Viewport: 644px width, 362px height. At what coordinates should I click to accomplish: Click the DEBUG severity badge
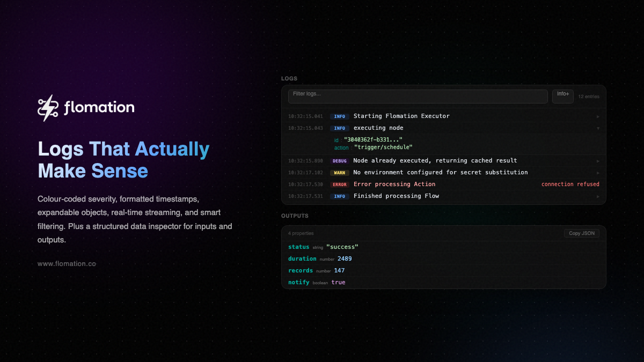point(340,161)
